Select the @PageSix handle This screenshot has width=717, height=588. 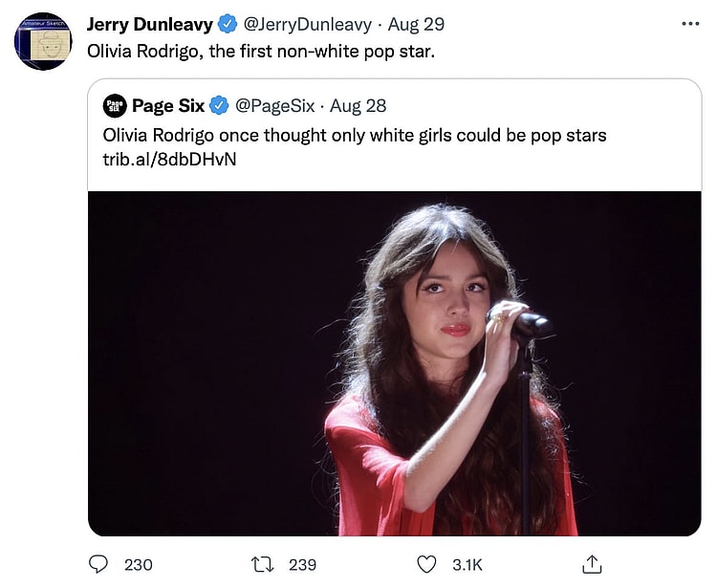pyautogui.click(x=274, y=105)
